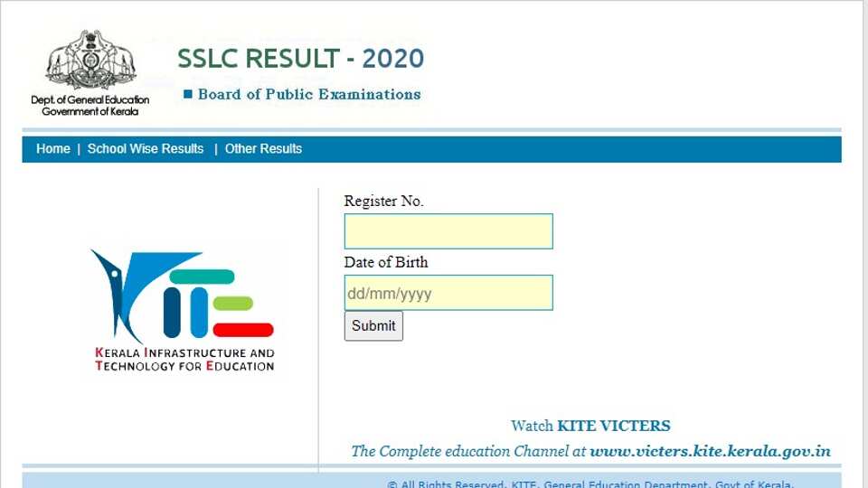Click the Register No. label
The width and height of the screenshot is (868, 488).
point(383,202)
